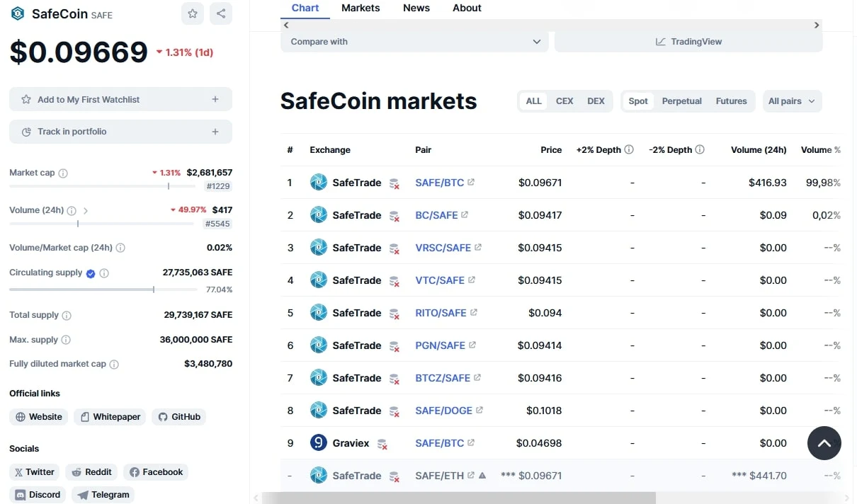Click the right arrow on the tab scroller
Screen dimensions: 857x504
817,25
